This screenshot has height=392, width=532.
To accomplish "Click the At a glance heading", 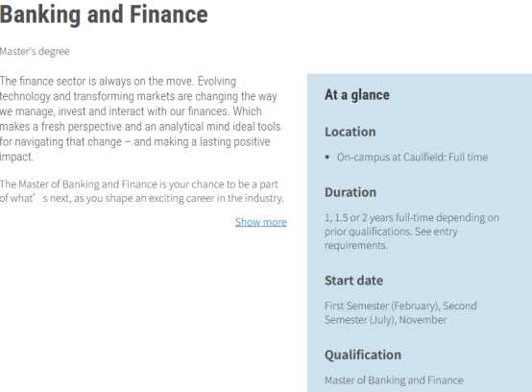I will click(357, 95).
